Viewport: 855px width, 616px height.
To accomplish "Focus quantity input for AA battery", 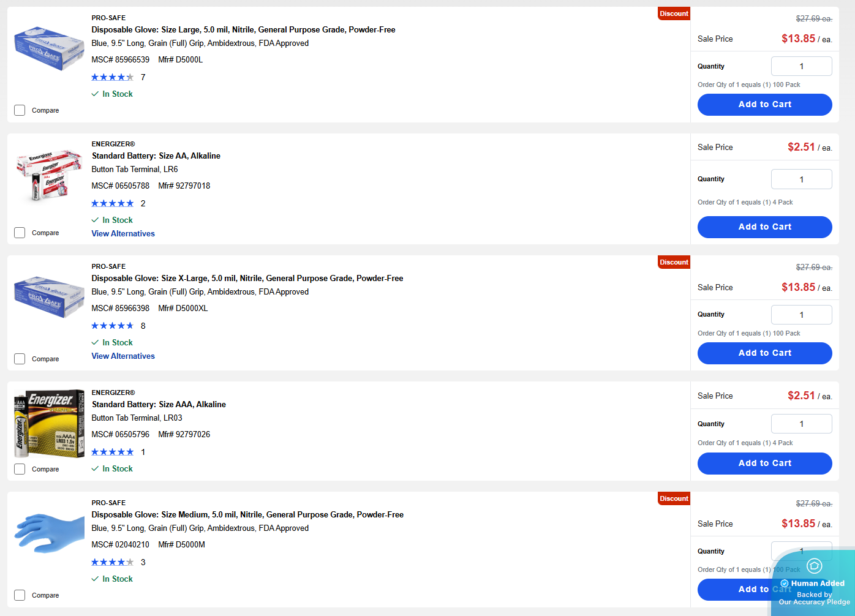I will point(801,179).
